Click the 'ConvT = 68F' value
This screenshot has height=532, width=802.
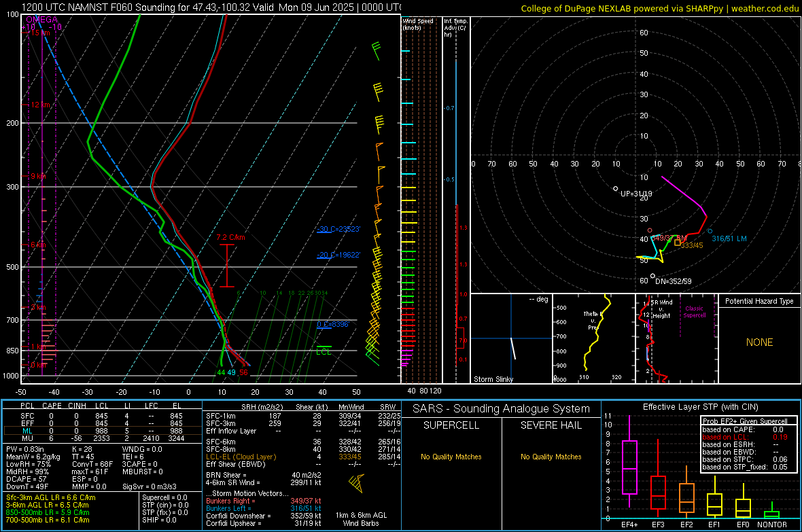tap(92, 465)
